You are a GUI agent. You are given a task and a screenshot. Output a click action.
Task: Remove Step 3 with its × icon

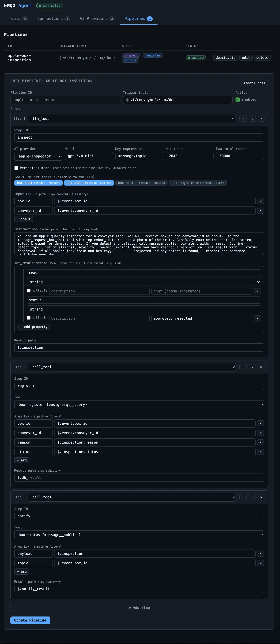coord(261,497)
